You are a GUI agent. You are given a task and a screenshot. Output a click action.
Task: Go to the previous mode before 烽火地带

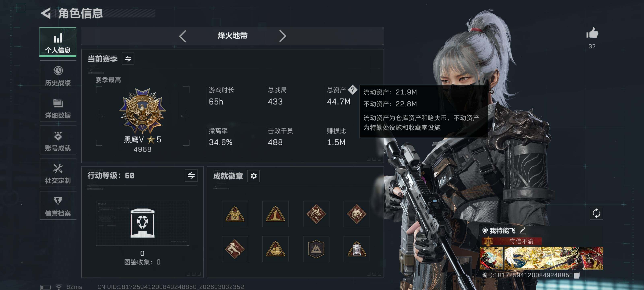[183, 36]
